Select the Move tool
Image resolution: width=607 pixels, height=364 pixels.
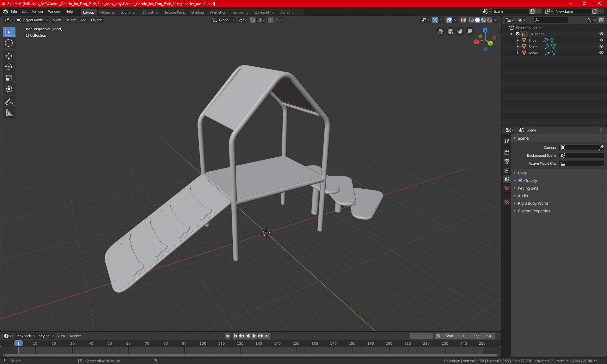(x=9, y=56)
